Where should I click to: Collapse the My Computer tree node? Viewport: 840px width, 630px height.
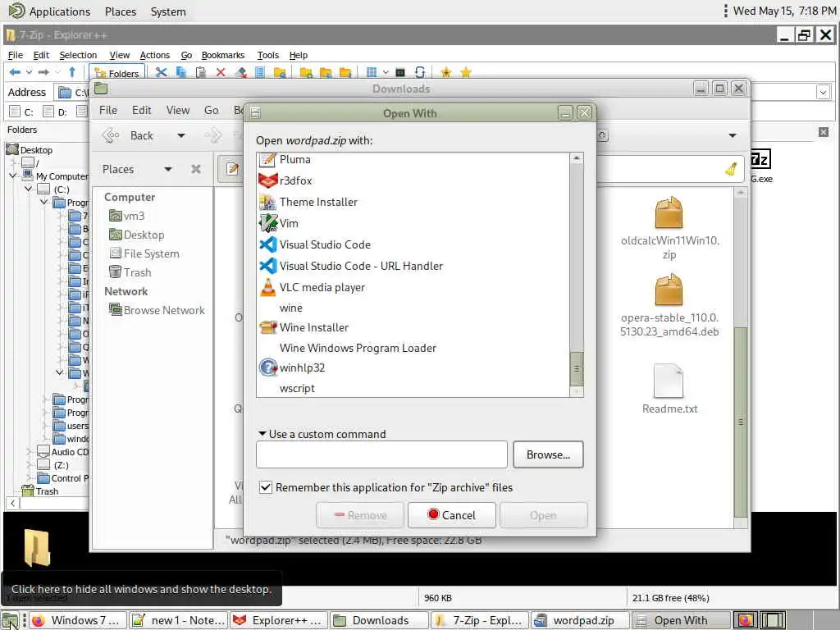[x=12, y=176]
